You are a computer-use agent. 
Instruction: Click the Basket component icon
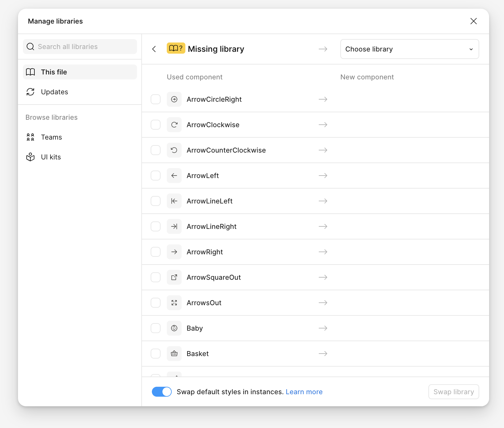pos(174,354)
